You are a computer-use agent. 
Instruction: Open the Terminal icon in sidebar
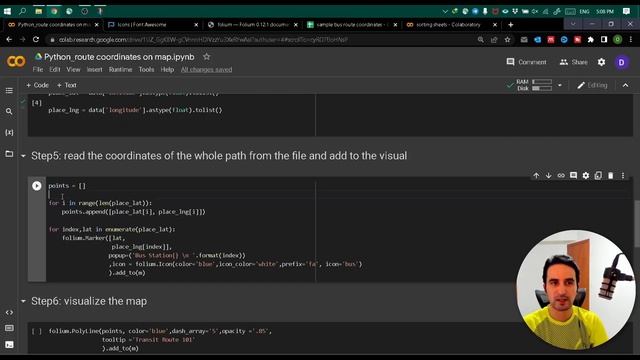pyautogui.click(x=9, y=345)
